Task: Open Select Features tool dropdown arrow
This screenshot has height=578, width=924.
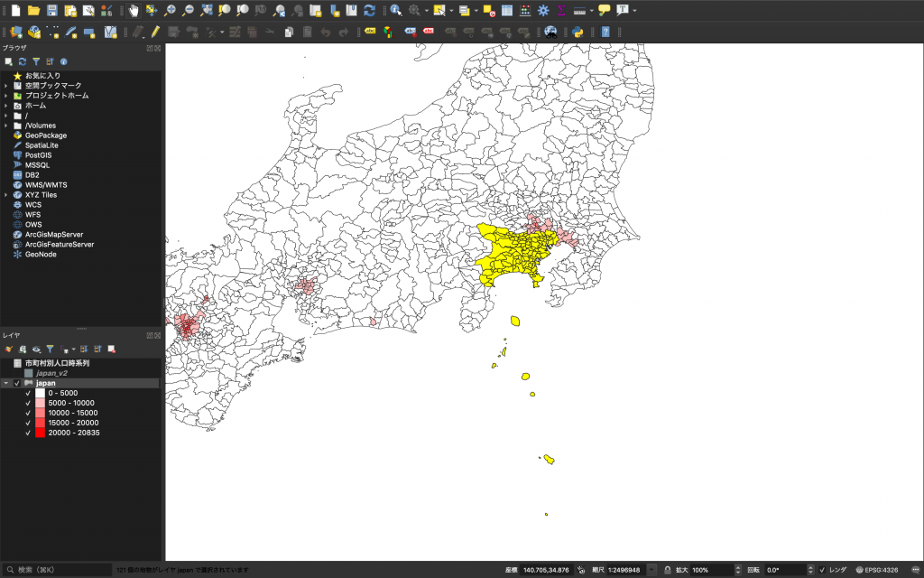Action: [451, 11]
